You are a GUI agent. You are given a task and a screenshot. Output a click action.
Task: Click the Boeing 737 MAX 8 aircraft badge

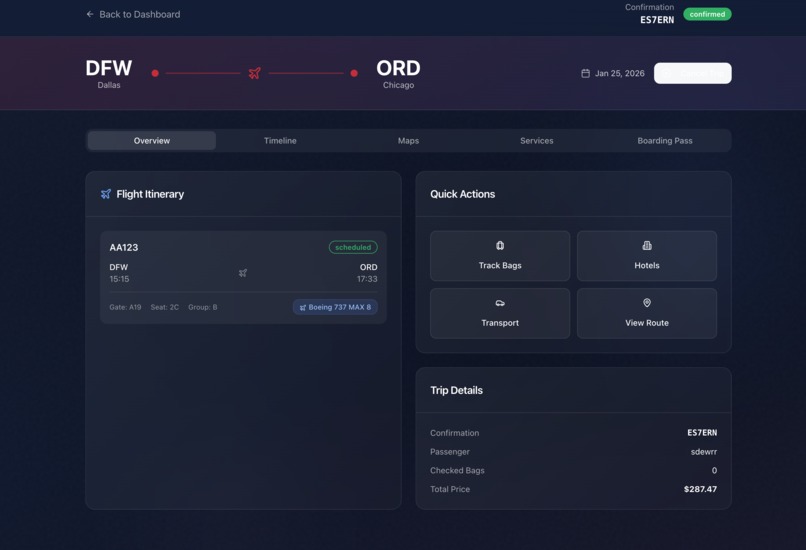(x=335, y=307)
